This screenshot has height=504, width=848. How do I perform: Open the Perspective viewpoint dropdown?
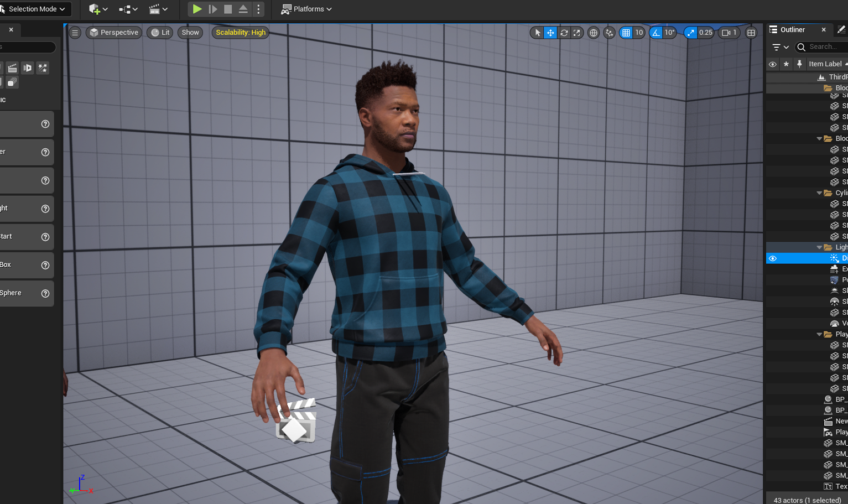(113, 32)
